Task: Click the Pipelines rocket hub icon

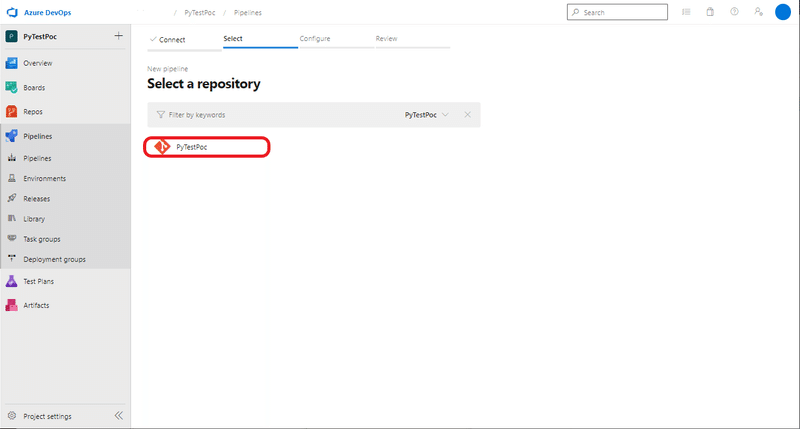Action: tap(11, 136)
